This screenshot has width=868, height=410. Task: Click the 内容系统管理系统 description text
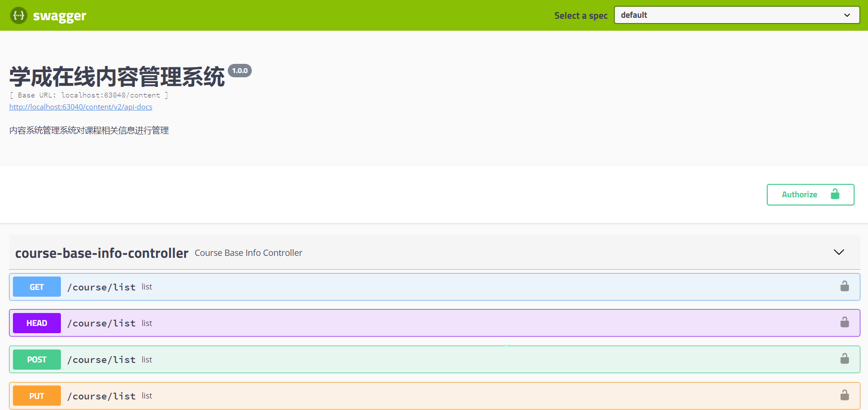89,130
